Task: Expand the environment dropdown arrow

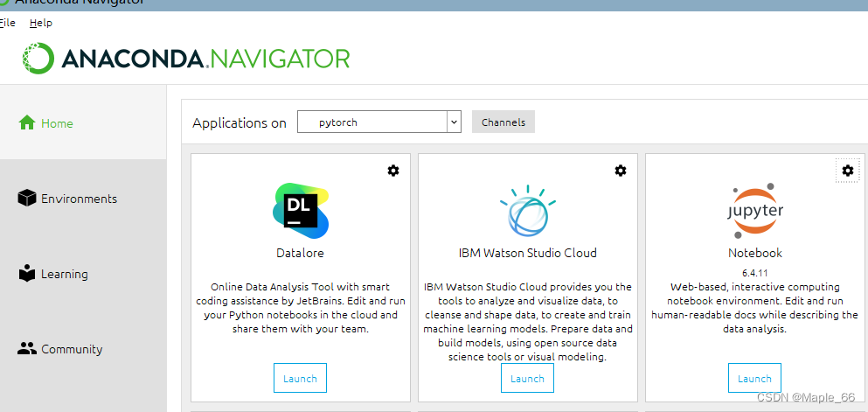Action: (454, 122)
